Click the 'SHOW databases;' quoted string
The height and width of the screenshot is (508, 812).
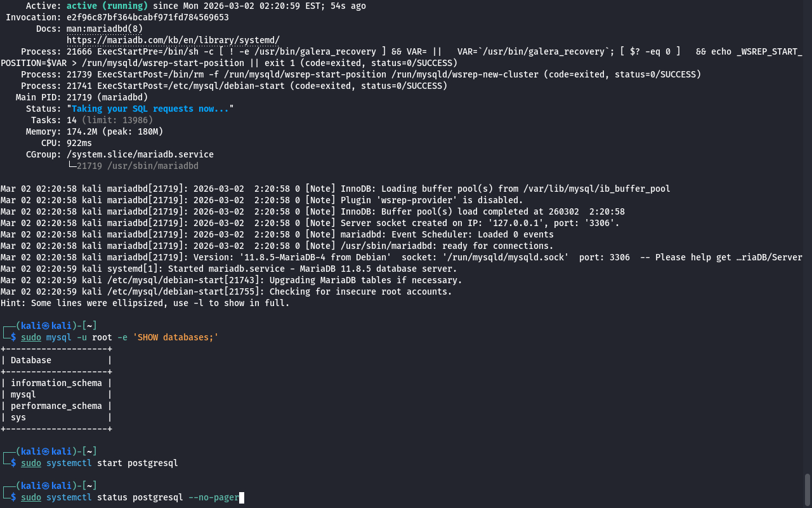(x=175, y=337)
